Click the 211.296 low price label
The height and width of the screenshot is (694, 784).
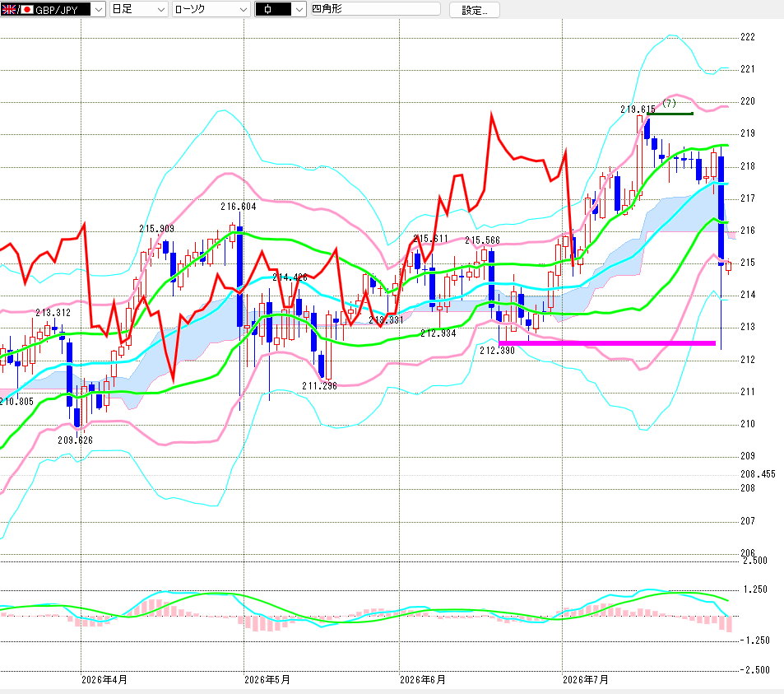(319, 386)
